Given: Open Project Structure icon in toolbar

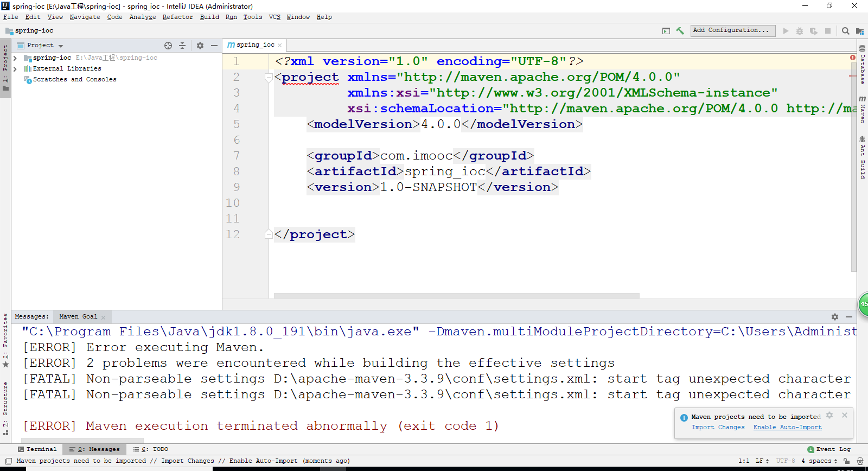Looking at the screenshot, I should (860, 31).
